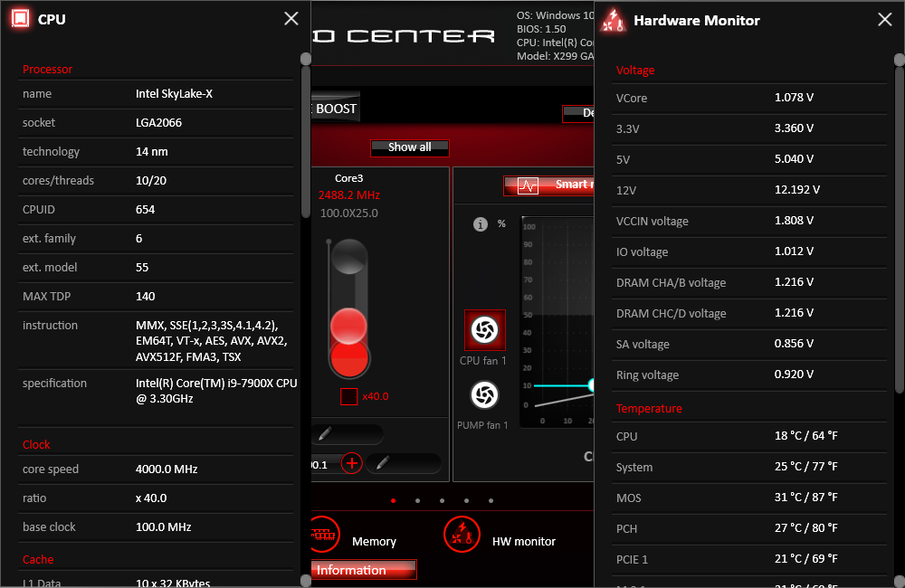The width and height of the screenshot is (905, 588).
Task: Select the 12V reading 12.192 V
Action: 797,189
